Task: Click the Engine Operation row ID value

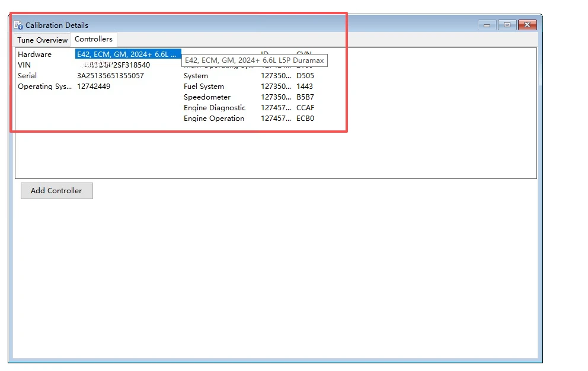Action: pyautogui.click(x=276, y=119)
